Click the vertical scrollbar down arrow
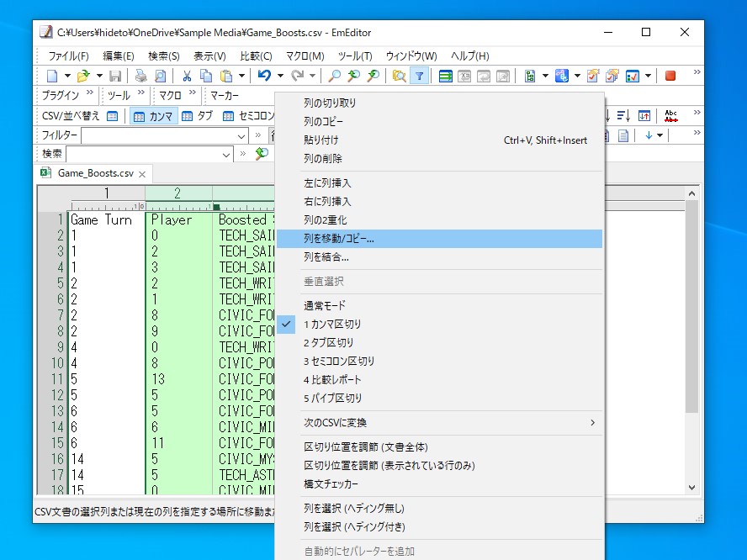This screenshot has height=560, width=747. (x=691, y=486)
